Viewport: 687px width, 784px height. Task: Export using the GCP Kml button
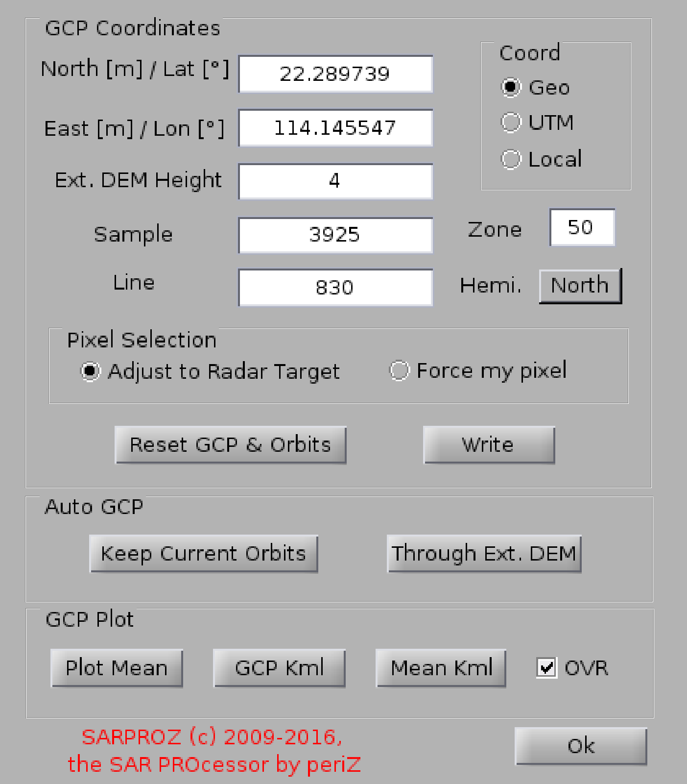coord(279,668)
